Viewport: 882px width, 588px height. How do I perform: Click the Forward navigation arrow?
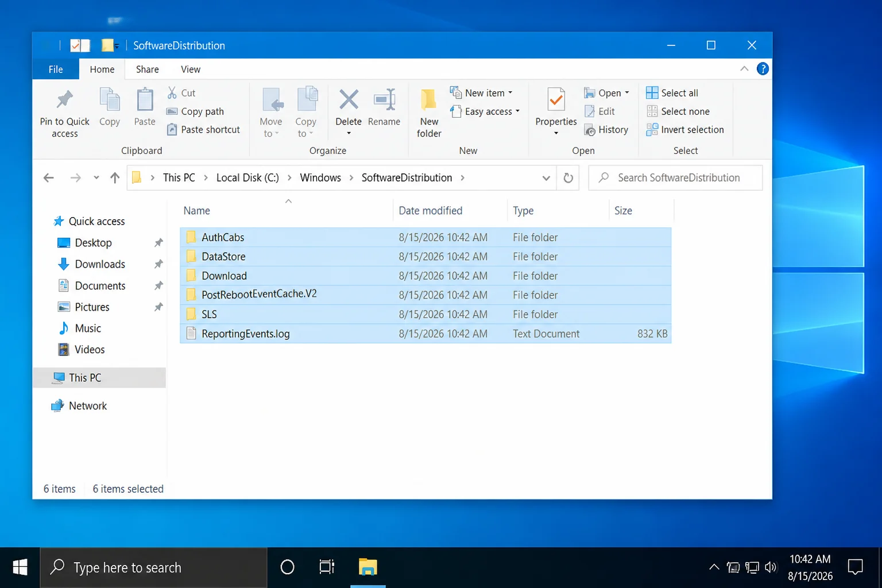[75, 178]
